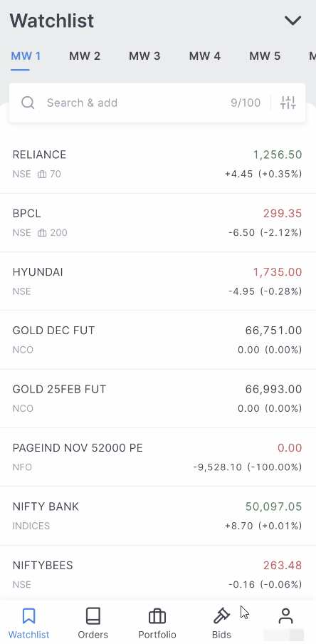The image size is (316, 644).
Task: Open the GOLD DEC FUT row
Action: (x=158, y=340)
